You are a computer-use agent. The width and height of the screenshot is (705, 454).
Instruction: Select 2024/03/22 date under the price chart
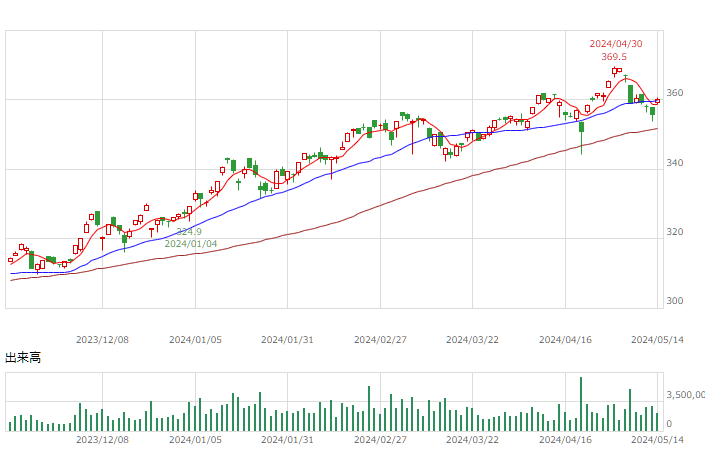[x=473, y=340]
